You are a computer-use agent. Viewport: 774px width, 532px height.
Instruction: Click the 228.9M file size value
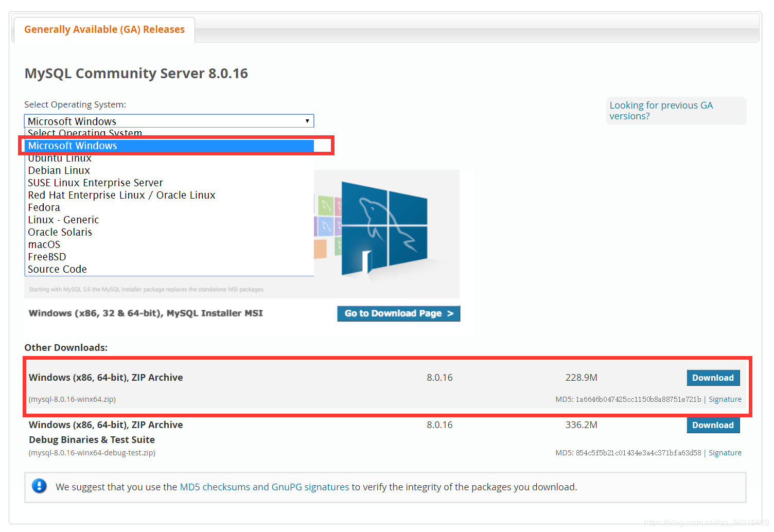(582, 378)
